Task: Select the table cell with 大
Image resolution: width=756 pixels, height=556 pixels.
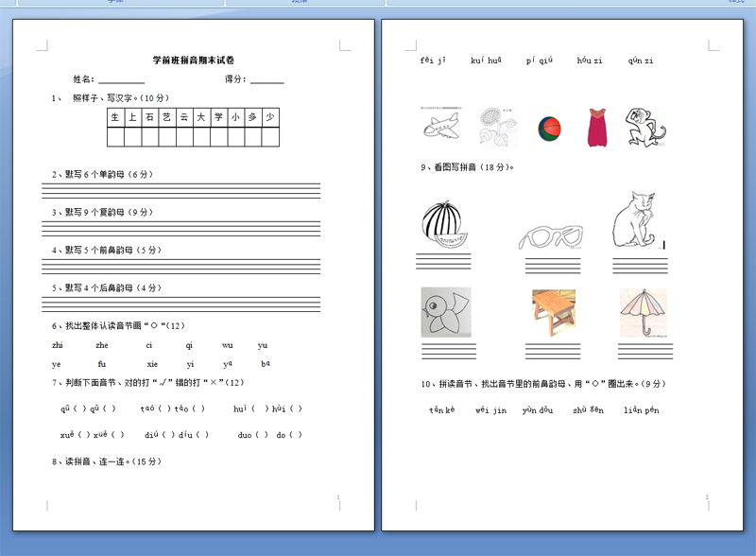Action: click(201, 117)
